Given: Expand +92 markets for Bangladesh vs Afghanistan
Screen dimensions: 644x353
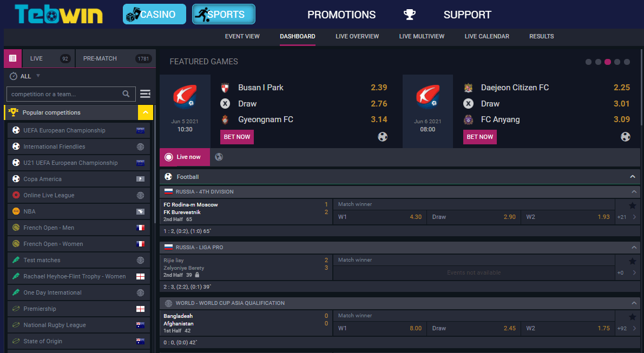Looking at the screenshot, I should click(627, 328).
